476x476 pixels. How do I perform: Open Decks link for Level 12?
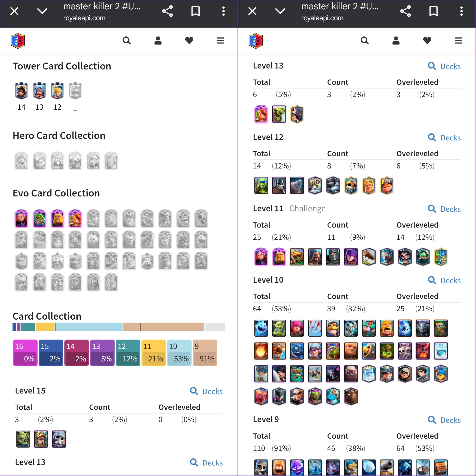pos(444,138)
